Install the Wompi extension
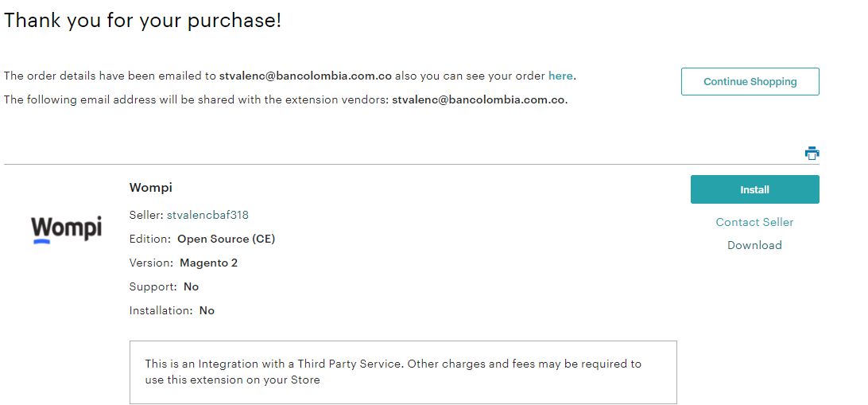Screen dimensions: 868x405 point(754,189)
